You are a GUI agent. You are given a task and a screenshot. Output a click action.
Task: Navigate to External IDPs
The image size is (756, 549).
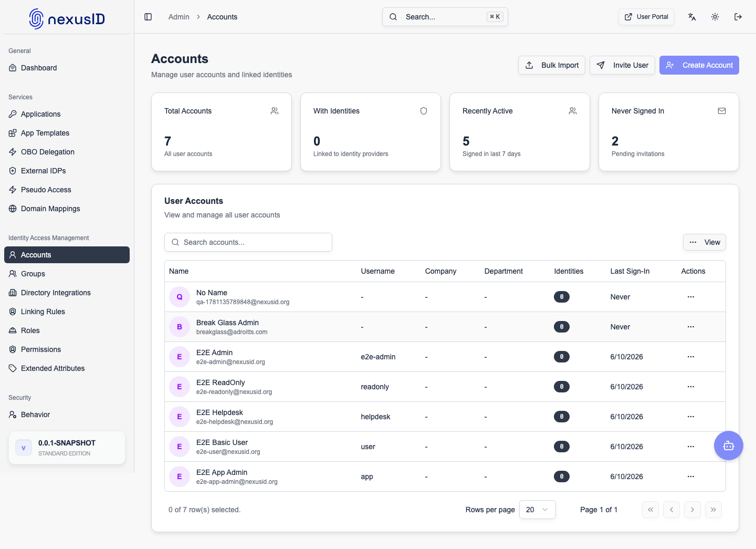tap(67, 171)
